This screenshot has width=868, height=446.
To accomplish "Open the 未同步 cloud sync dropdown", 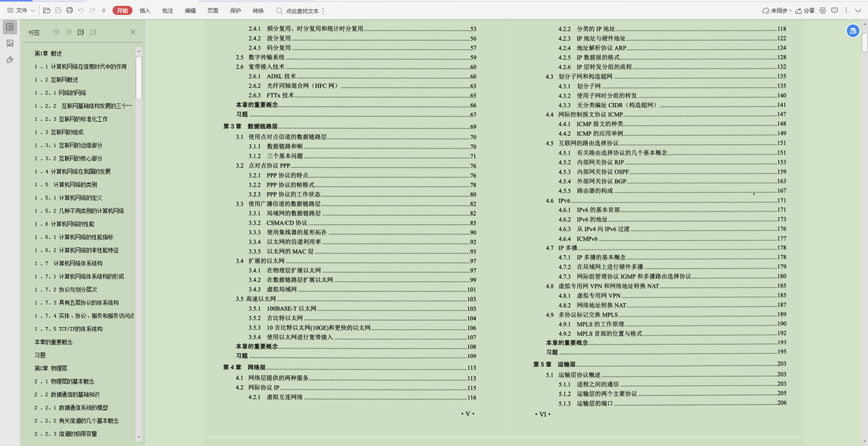I will [x=777, y=11].
